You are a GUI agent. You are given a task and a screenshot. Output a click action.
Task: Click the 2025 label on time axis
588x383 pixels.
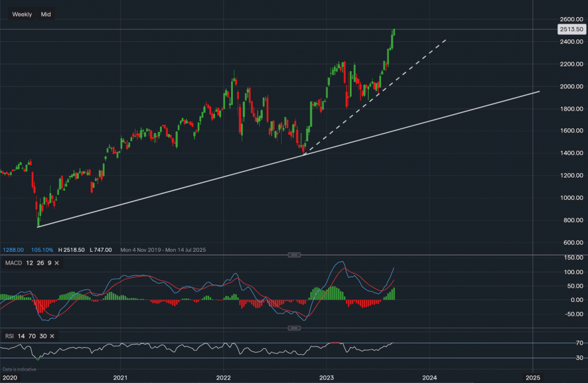coord(532,377)
